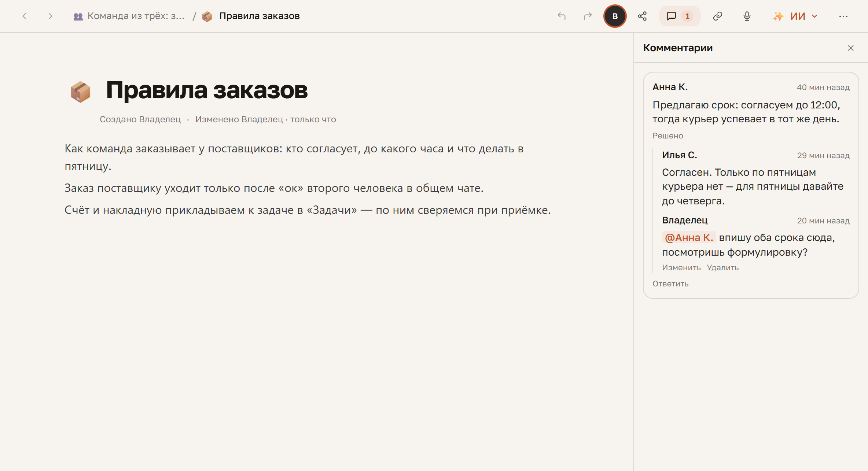Click 'Ответить' in the comment thread
Image resolution: width=868 pixels, height=471 pixels.
click(670, 284)
